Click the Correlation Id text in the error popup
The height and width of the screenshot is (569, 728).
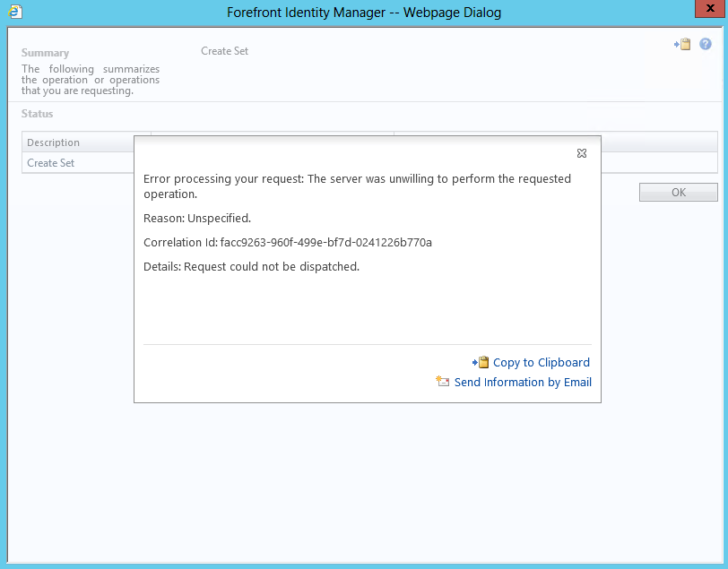pyautogui.click(x=288, y=242)
